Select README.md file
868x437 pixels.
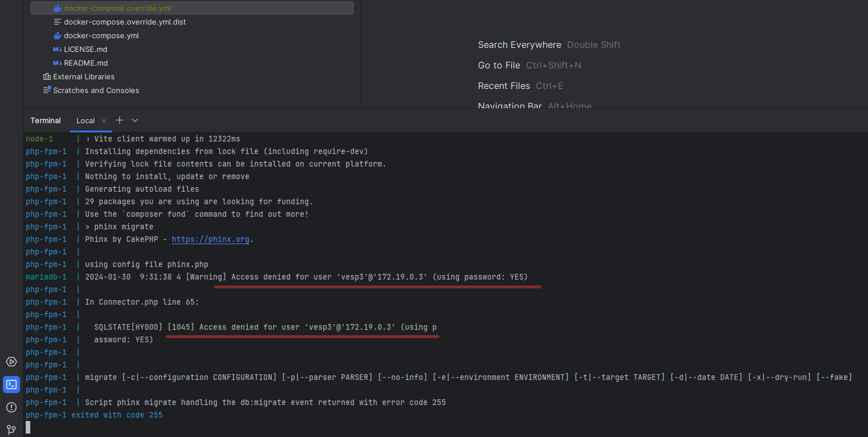coord(86,63)
